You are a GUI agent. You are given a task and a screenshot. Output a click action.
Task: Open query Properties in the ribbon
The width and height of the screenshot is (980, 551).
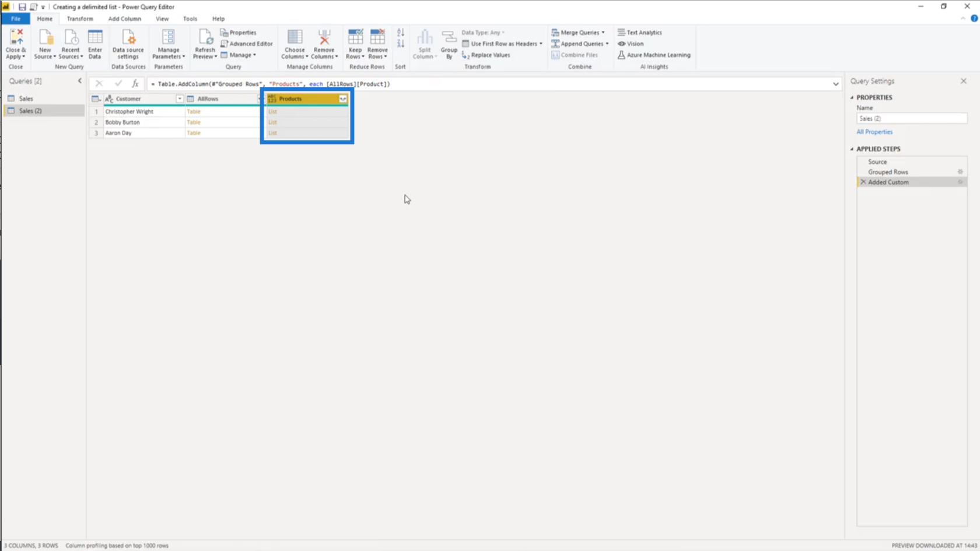tap(238, 33)
